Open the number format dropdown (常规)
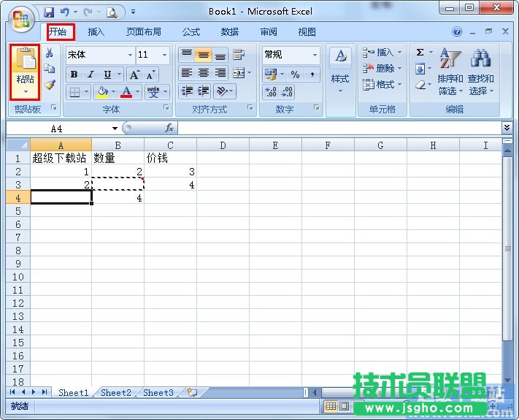Viewport: 519px width, 420px height. click(315, 55)
